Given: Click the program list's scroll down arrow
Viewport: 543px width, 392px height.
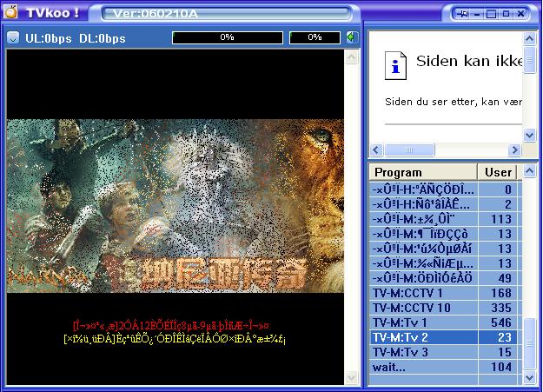Looking at the screenshot, I should click(529, 377).
